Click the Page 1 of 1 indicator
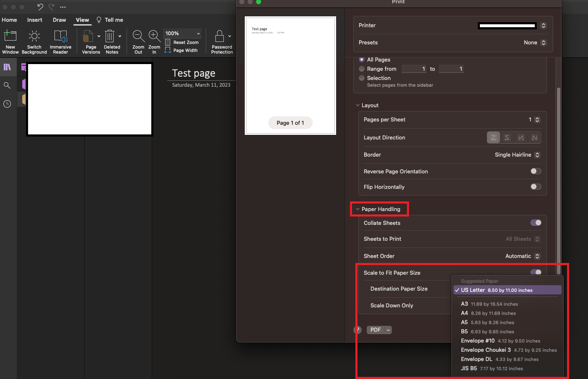588x379 pixels. (290, 123)
